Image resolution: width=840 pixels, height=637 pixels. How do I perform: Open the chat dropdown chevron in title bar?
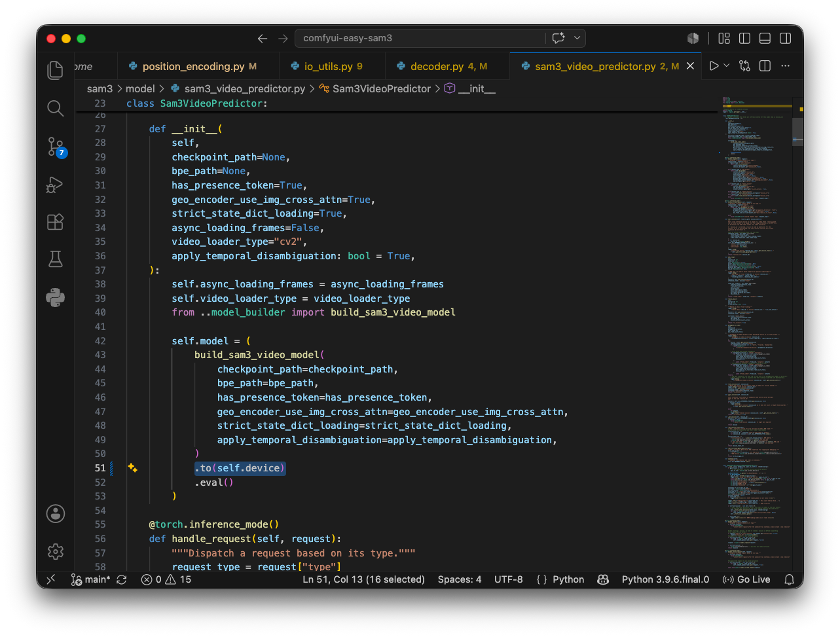pyautogui.click(x=577, y=38)
